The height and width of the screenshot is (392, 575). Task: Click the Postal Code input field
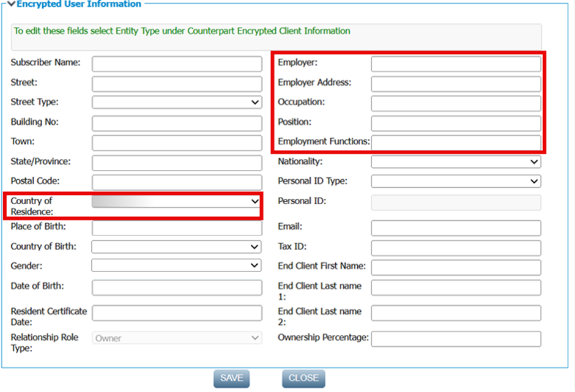(x=177, y=182)
